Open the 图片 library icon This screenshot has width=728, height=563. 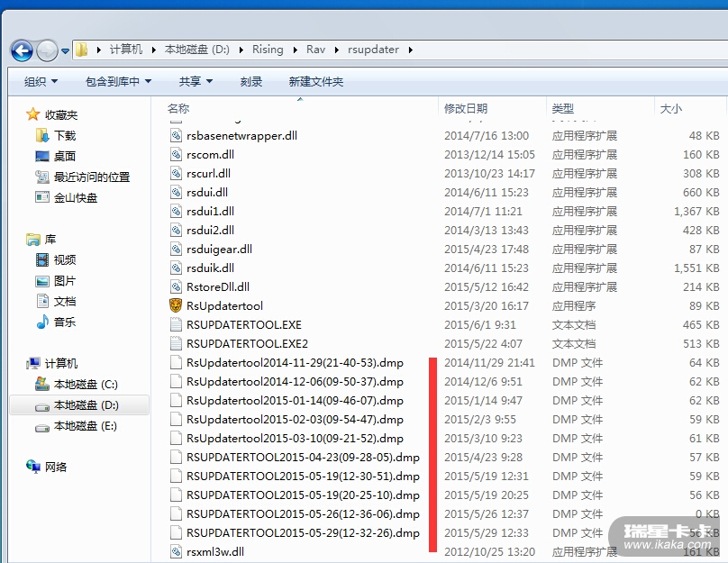(x=42, y=281)
